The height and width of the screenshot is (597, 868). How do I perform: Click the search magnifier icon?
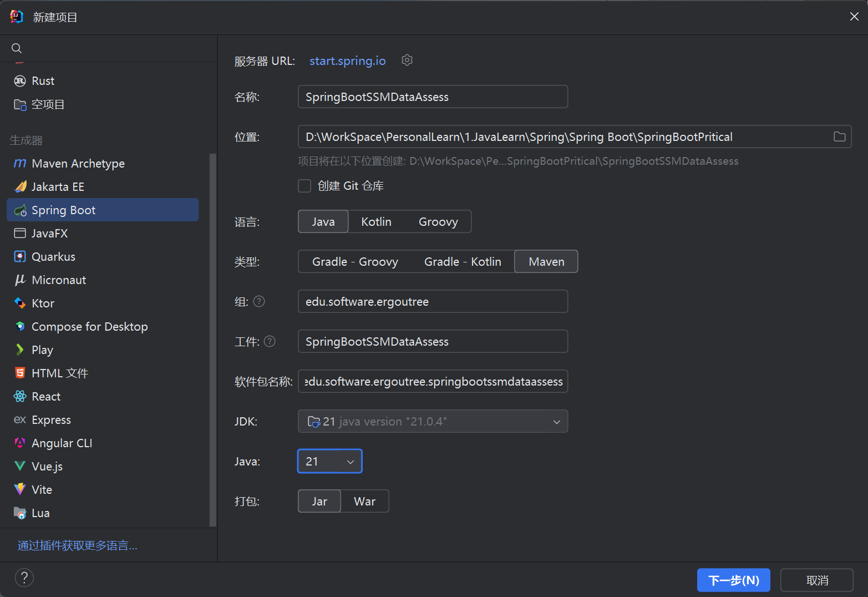(17, 48)
